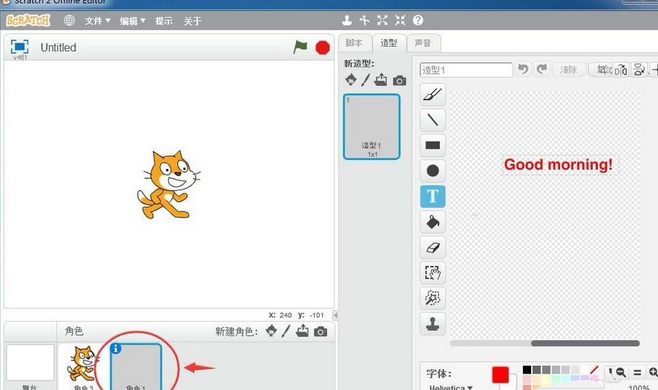Select the Brush tool

pos(433,94)
